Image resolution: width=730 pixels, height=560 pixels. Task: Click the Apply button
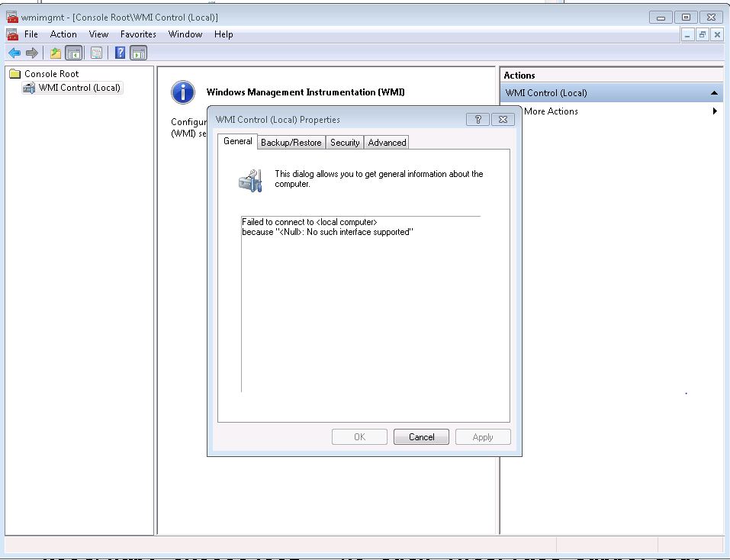[483, 437]
